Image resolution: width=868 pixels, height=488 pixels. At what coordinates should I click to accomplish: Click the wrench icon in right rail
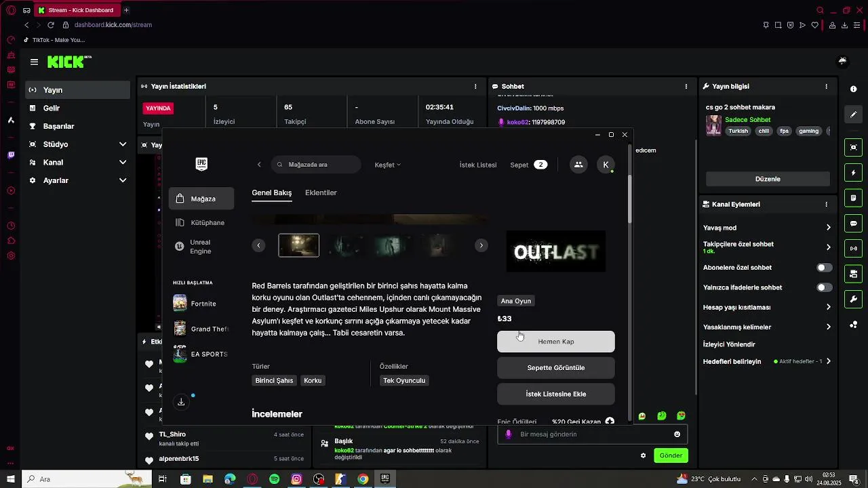[853, 299]
